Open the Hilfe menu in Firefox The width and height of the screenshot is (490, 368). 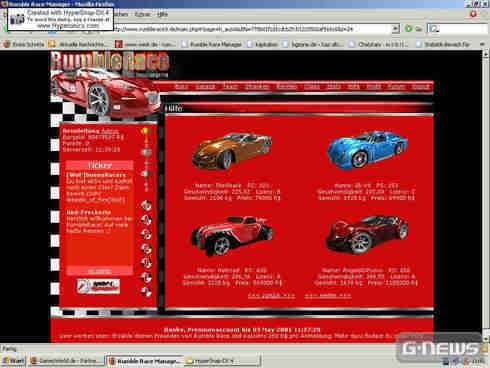[x=162, y=14]
